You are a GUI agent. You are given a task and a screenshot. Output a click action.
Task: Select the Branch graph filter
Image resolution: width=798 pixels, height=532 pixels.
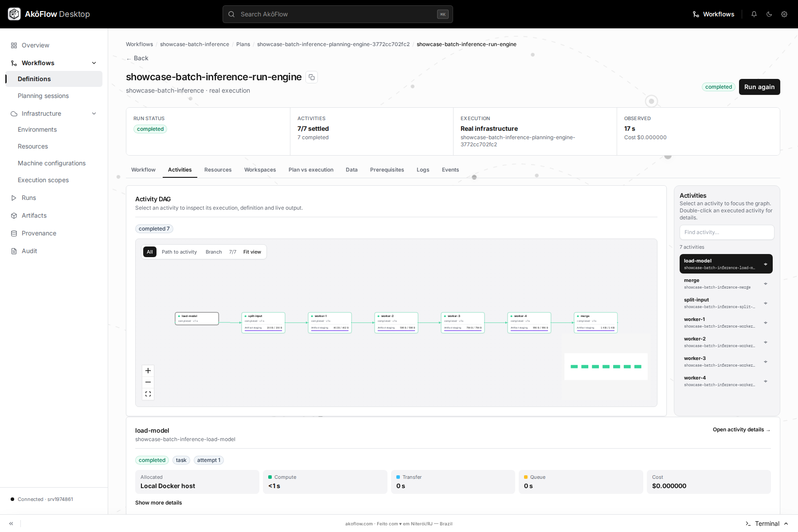214,252
